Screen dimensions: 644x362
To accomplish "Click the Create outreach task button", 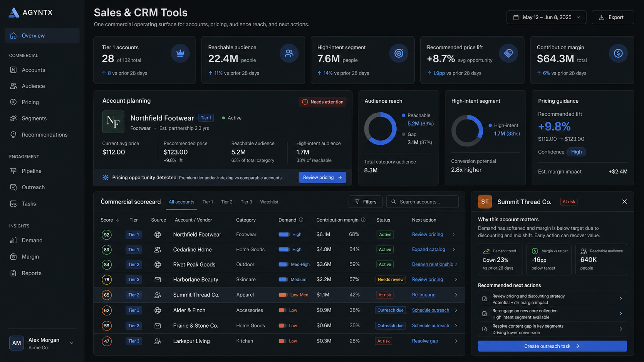I will [x=552, y=346].
